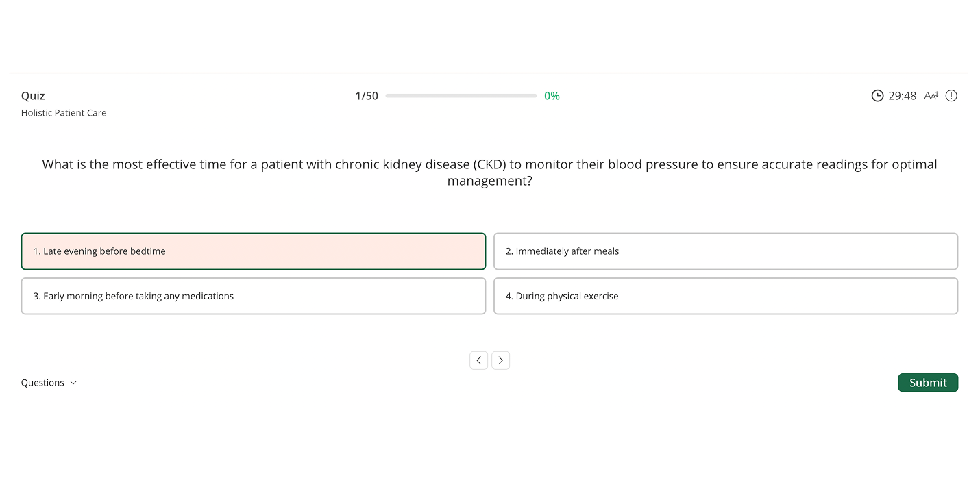Click the word 'management?' below the question line

click(x=489, y=181)
